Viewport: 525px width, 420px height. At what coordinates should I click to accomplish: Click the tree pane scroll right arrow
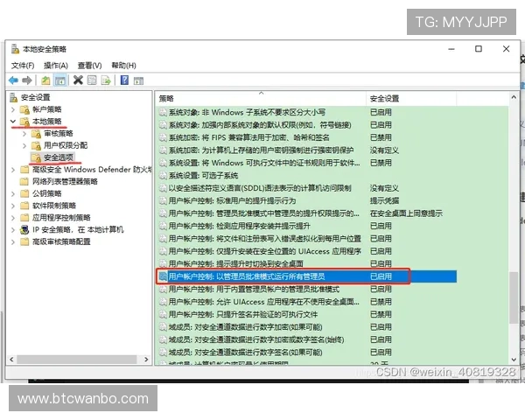(x=146, y=360)
